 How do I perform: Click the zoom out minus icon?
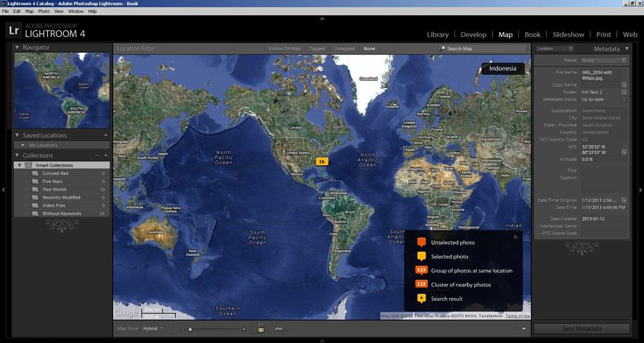183,329
